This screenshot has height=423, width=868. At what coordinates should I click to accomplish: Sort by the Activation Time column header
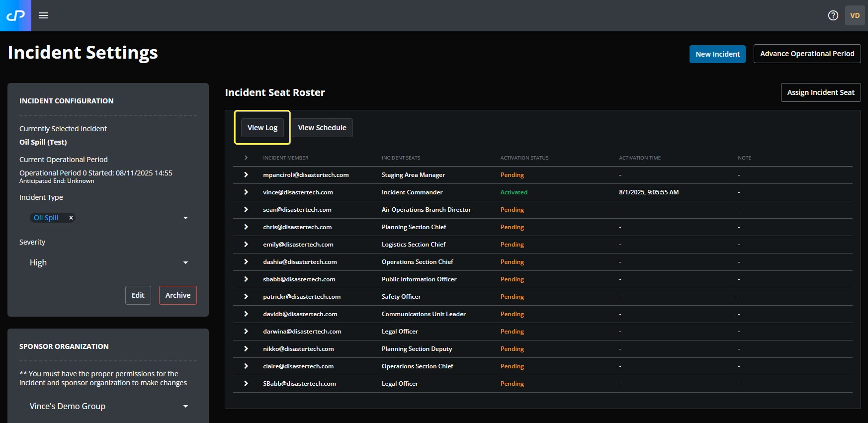click(640, 158)
